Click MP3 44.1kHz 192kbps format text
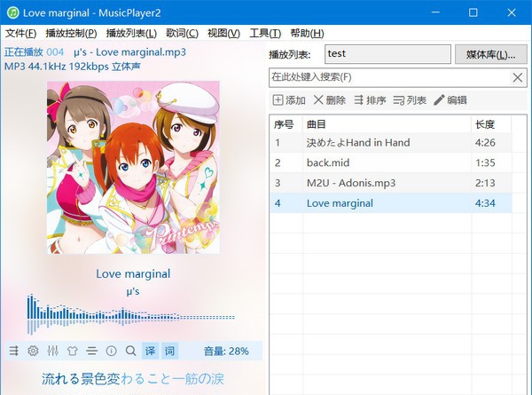The image size is (532, 395). (72, 67)
